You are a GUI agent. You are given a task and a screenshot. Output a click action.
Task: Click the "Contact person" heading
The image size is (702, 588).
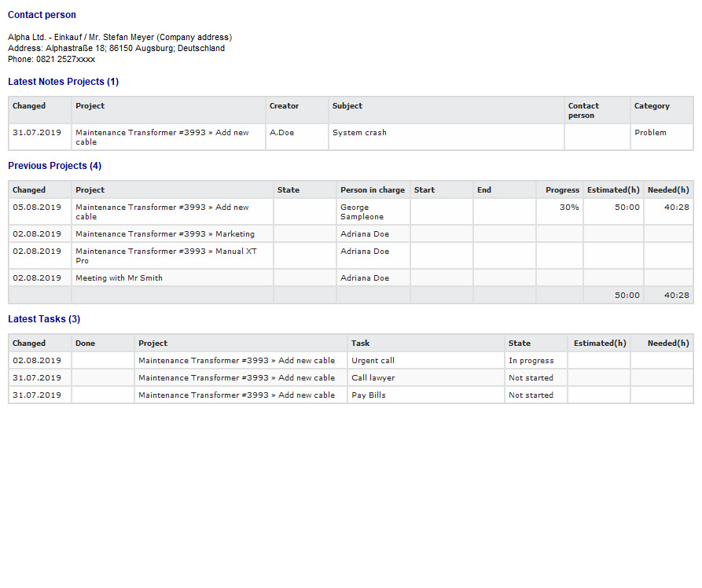click(42, 15)
